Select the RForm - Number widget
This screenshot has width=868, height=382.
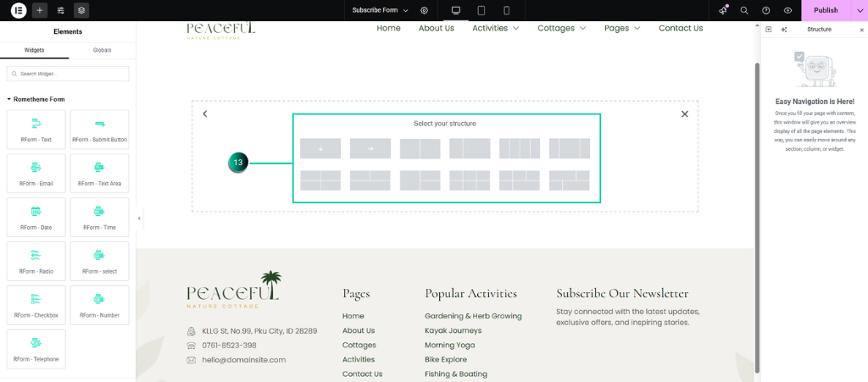tap(100, 305)
